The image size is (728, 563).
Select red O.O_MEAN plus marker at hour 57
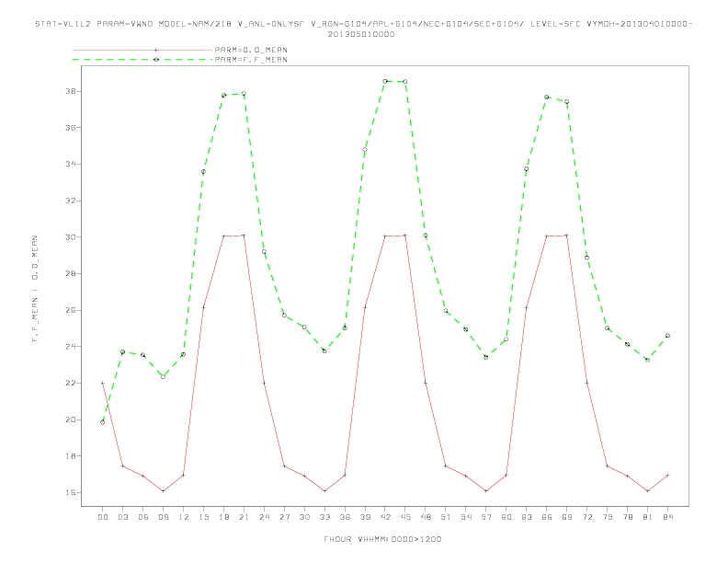pos(486,491)
